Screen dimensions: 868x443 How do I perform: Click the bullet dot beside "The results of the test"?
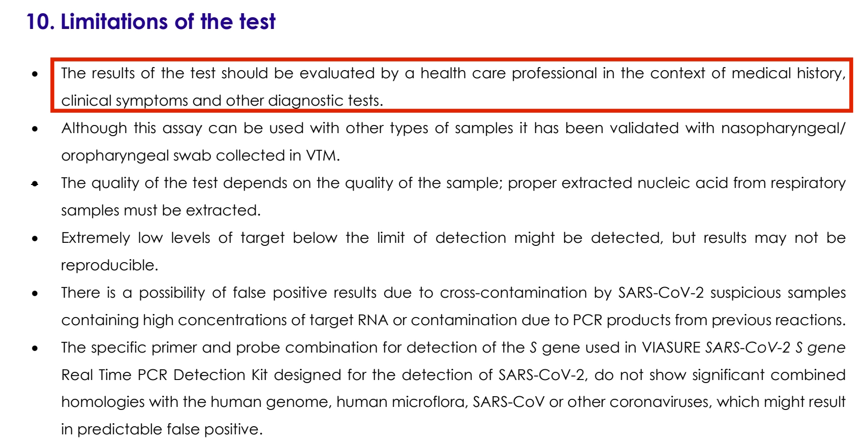click(35, 74)
